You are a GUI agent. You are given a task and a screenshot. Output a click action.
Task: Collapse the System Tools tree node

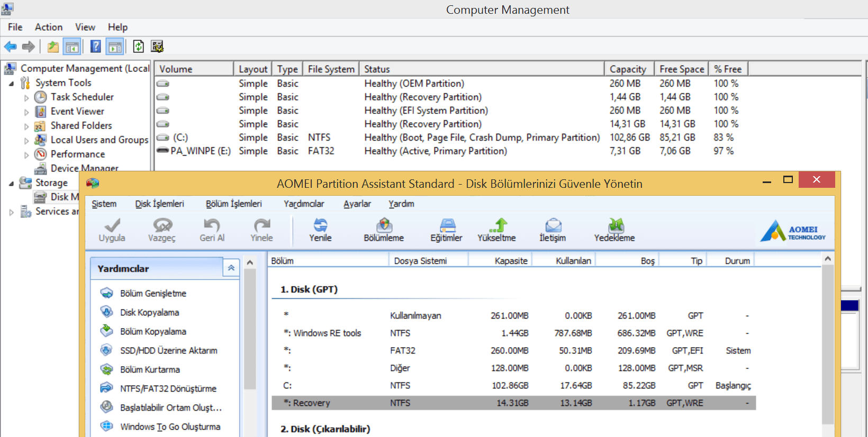[11, 84]
